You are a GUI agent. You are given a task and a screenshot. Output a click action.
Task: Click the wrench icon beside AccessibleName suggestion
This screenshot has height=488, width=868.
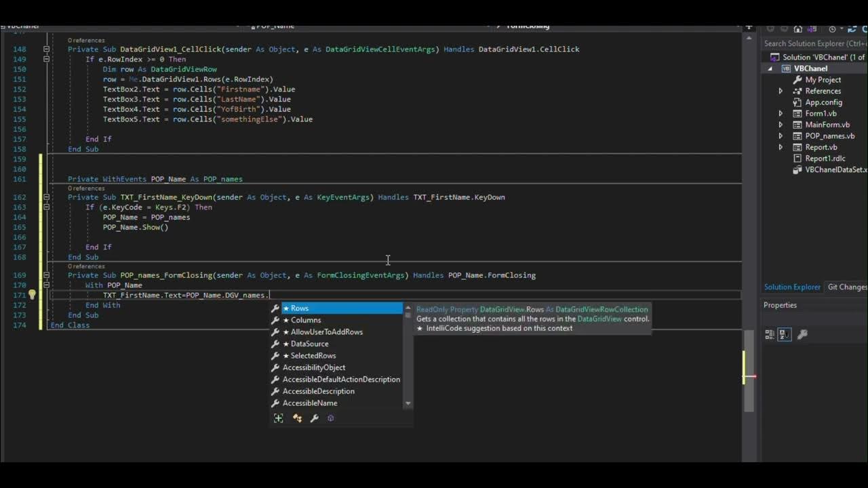(275, 403)
